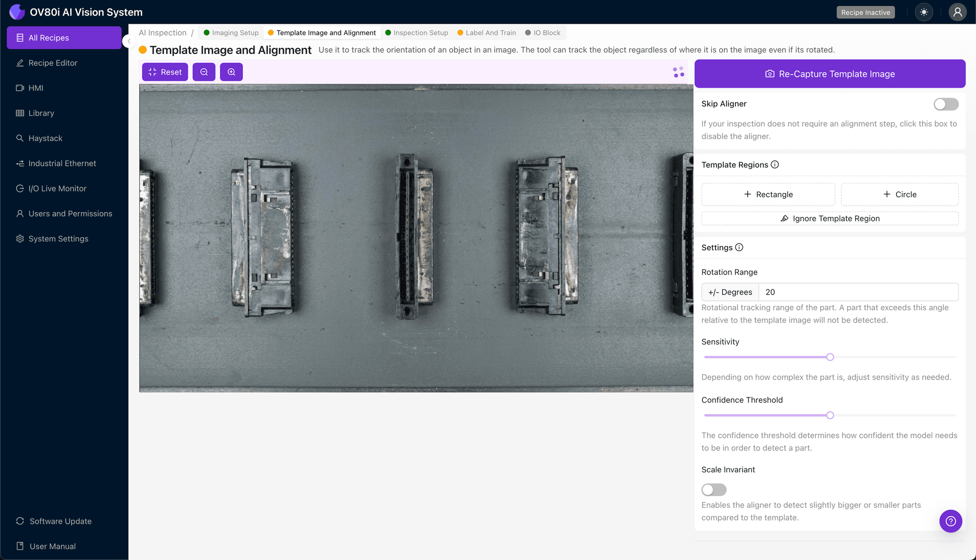Click the Sensitivity slider handle

click(x=830, y=357)
